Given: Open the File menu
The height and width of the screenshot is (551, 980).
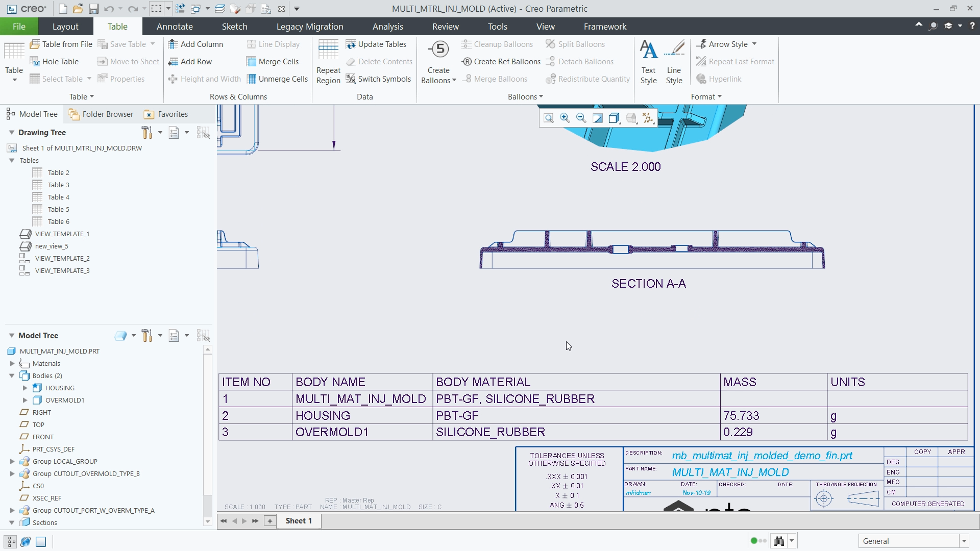Looking at the screenshot, I should pos(19,27).
